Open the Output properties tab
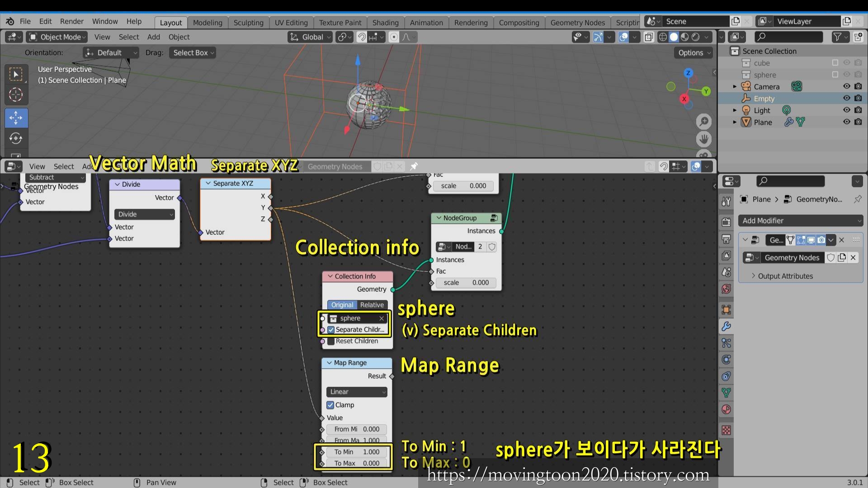This screenshot has height=488, width=868. pyautogui.click(x=726, y=239)
